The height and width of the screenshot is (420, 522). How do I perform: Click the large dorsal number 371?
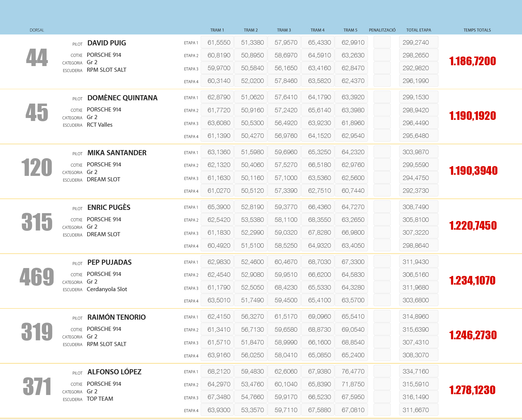coord(37,387)
